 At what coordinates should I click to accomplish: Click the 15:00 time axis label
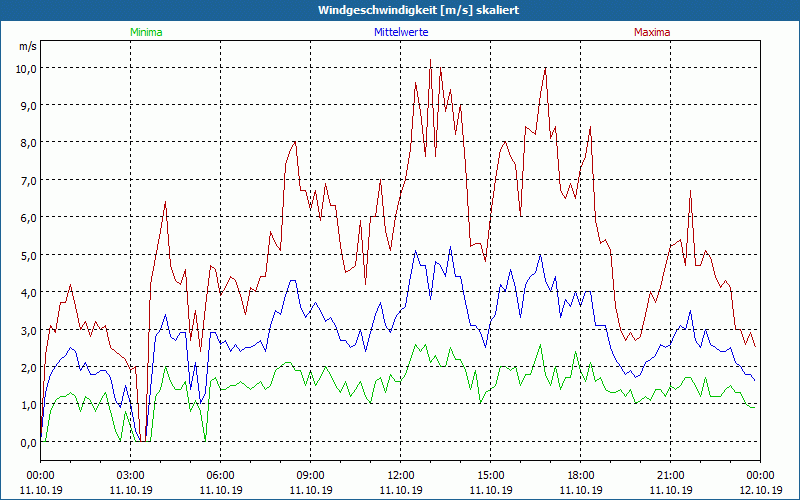[x=491, y=476]
